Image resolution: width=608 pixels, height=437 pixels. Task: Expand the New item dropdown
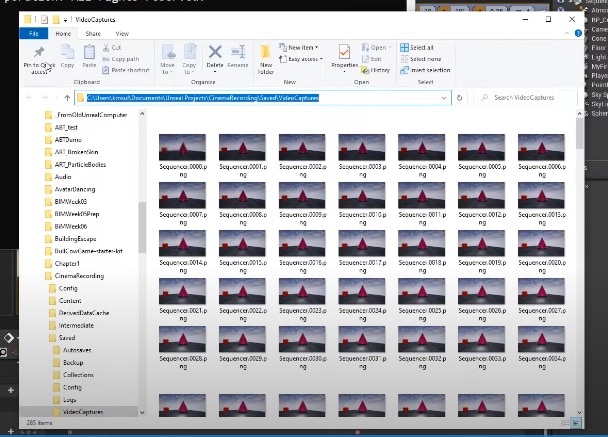299,47
